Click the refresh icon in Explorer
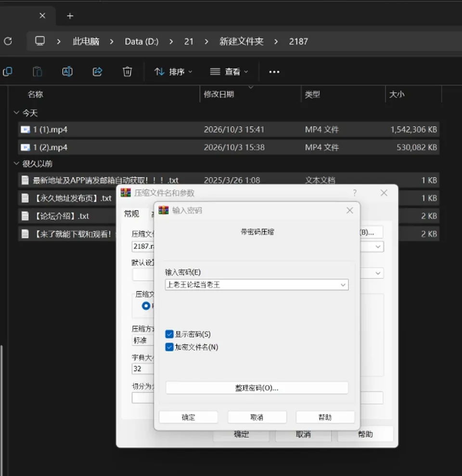Screen dimensions: 462x476 8,41
